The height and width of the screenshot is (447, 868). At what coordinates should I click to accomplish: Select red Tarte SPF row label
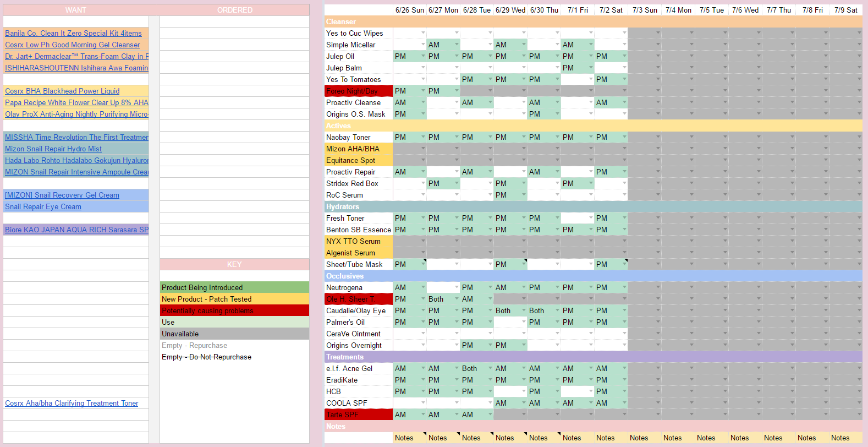tap(359, 415)
